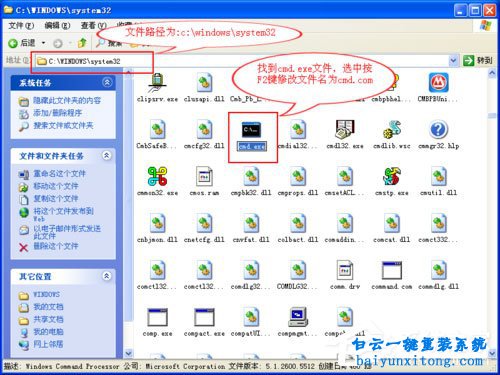The image size is (500, 375).
Task: Select the cmstp.exe icon
Action: pyautogui.click(x=392, y=176)
